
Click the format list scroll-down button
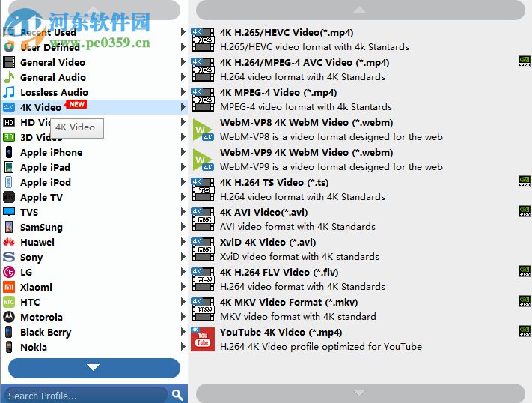point(361,393)
